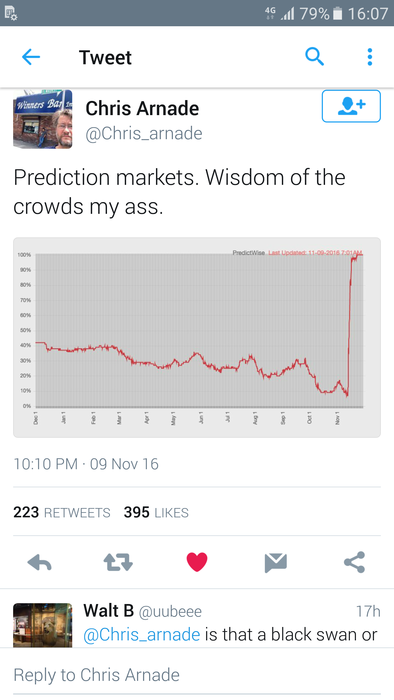394x700 pixels.
Task: Open Walt B's avatar thumbnail
Action: click(43, 625)
